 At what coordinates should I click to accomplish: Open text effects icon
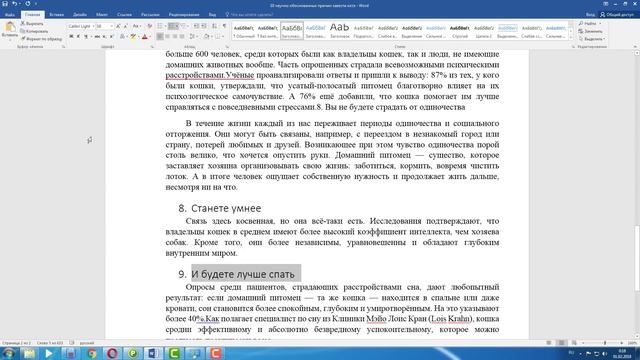point(122,37)
